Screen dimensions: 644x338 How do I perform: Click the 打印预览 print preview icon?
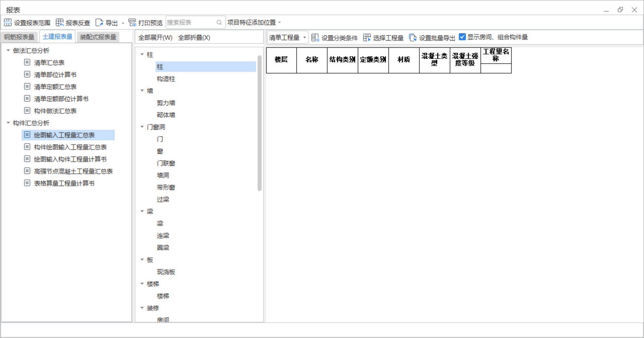click(132, 22)
